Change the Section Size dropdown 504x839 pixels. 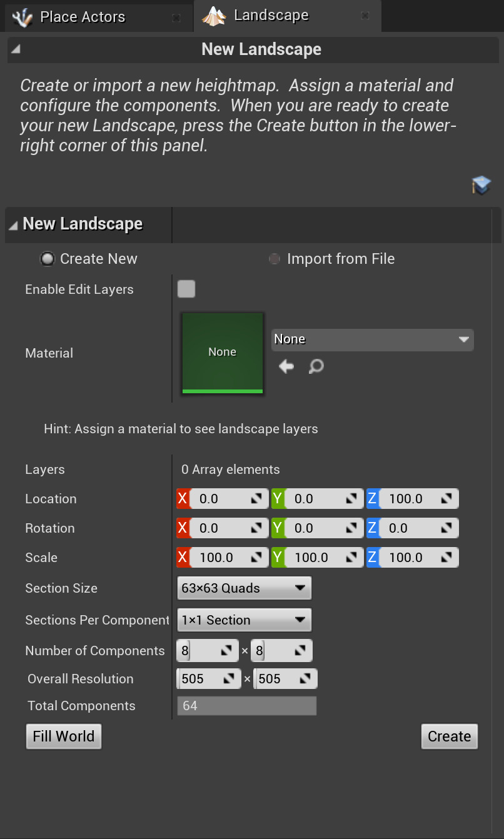pyautogui.click(x=244, y=588)
